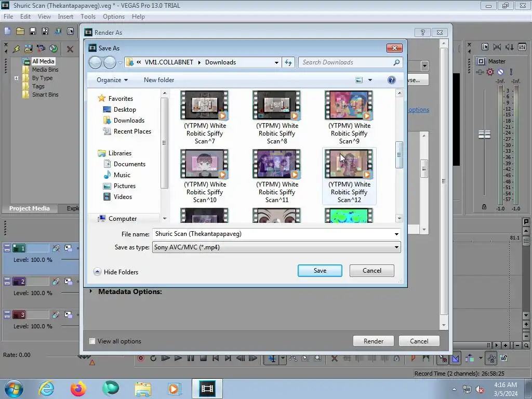The width and height of the screenshot is (532, 399).
Task: Open the Insert menu
Action: 65,17
